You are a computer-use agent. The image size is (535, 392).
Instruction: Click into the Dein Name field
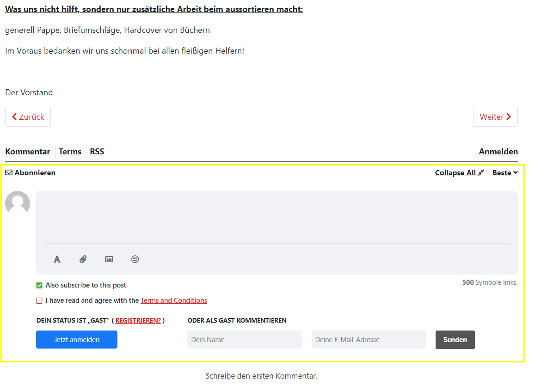pyautogui.click(x=244, y=339)
